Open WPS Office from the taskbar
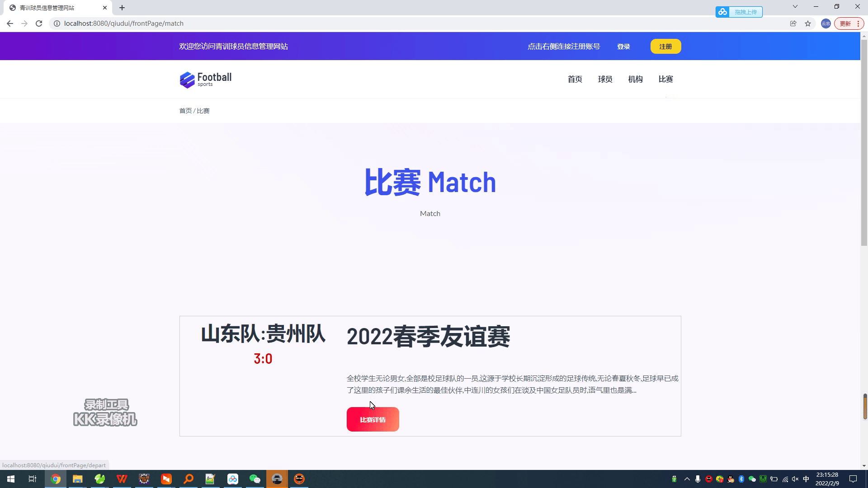This screenshot has height=488, width=868. click(x=122, y=479)
